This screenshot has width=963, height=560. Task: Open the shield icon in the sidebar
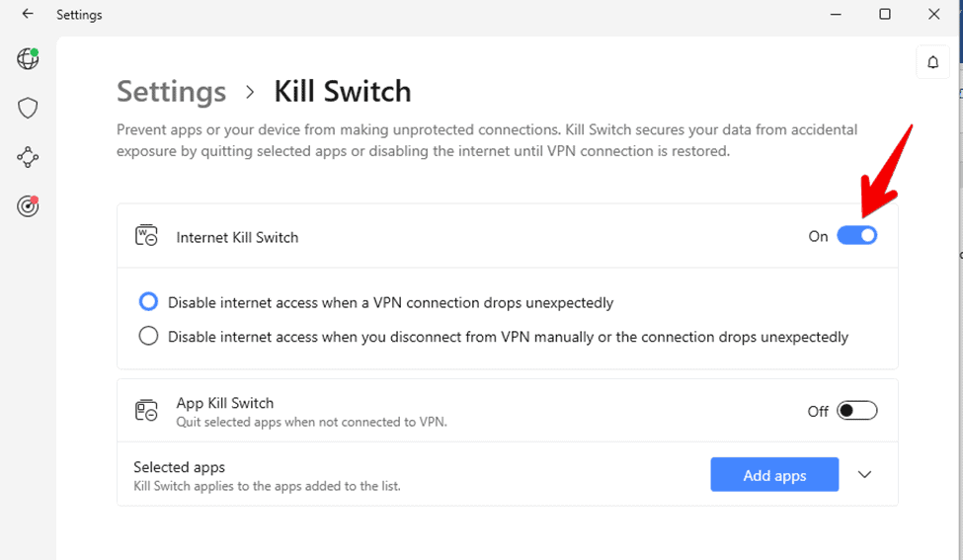28,108
